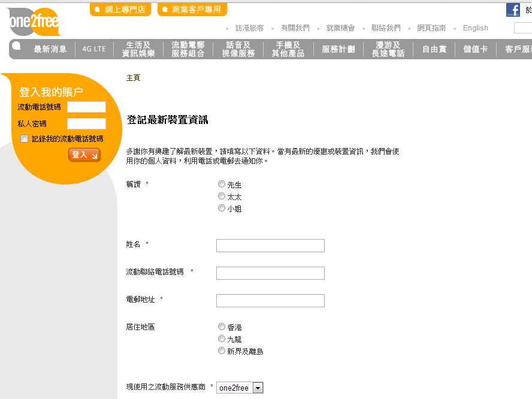Open 商業客戶專用 business customer button
Image resolution: width=532 pixels, height=399 pixels.
tap(192, 10)
